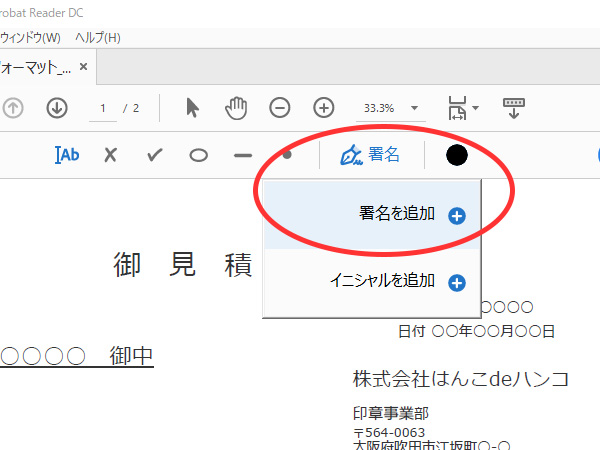Go to next page with down arrow
Viewport: 600px width, 450px height.
click(57, 107)
